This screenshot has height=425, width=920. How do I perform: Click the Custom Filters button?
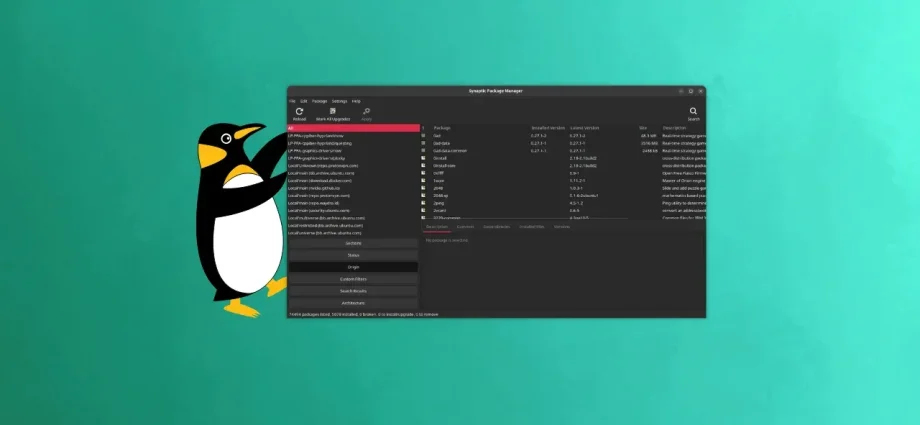353,279
